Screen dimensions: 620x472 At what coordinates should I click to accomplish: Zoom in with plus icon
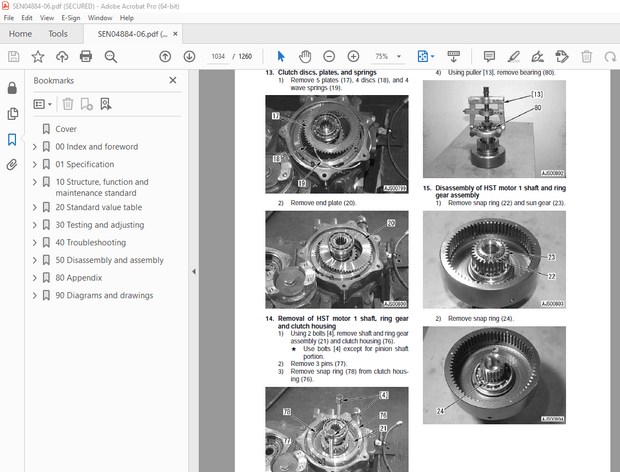pos(353,57)
